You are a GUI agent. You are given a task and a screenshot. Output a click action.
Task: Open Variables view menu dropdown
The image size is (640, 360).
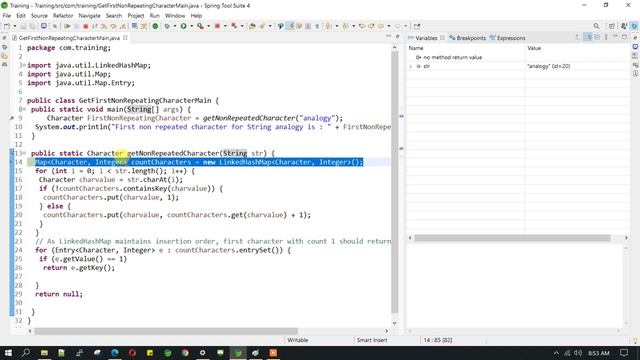pyautogui.click(x=606, y=37)
